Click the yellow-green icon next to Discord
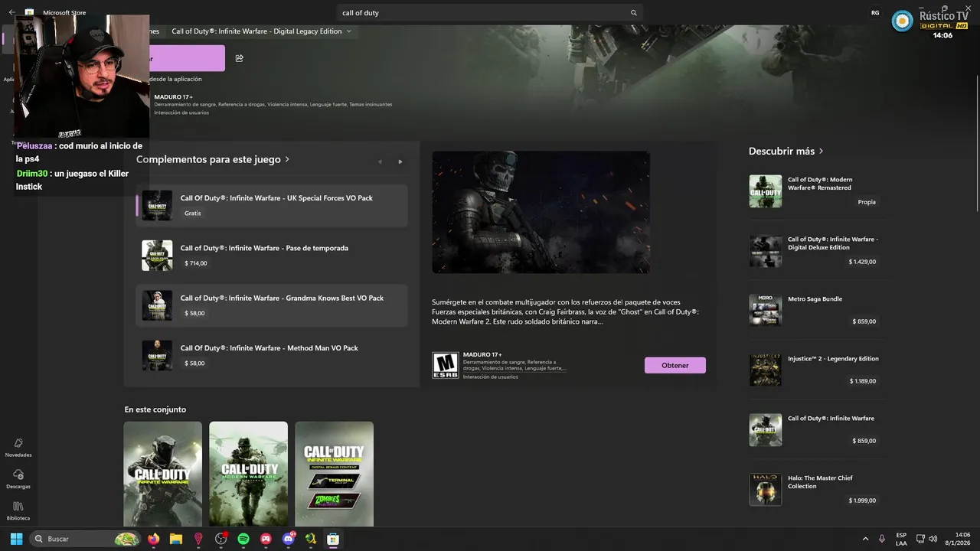This screenshot has width=980, height=551. click(x=311, y=539)
